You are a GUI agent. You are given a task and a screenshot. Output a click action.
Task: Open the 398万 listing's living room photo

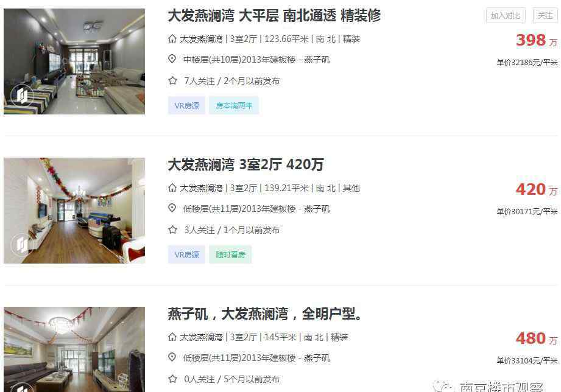[x=74, y=61]
